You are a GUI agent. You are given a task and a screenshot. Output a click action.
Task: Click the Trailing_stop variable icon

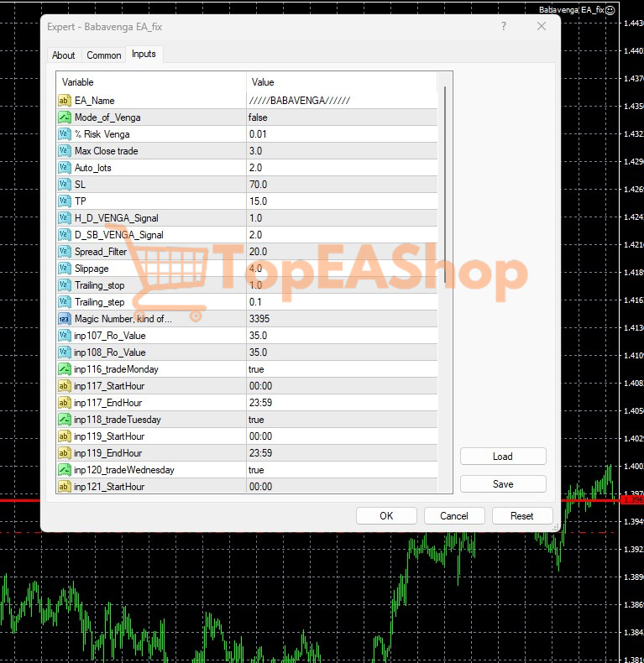65,285
